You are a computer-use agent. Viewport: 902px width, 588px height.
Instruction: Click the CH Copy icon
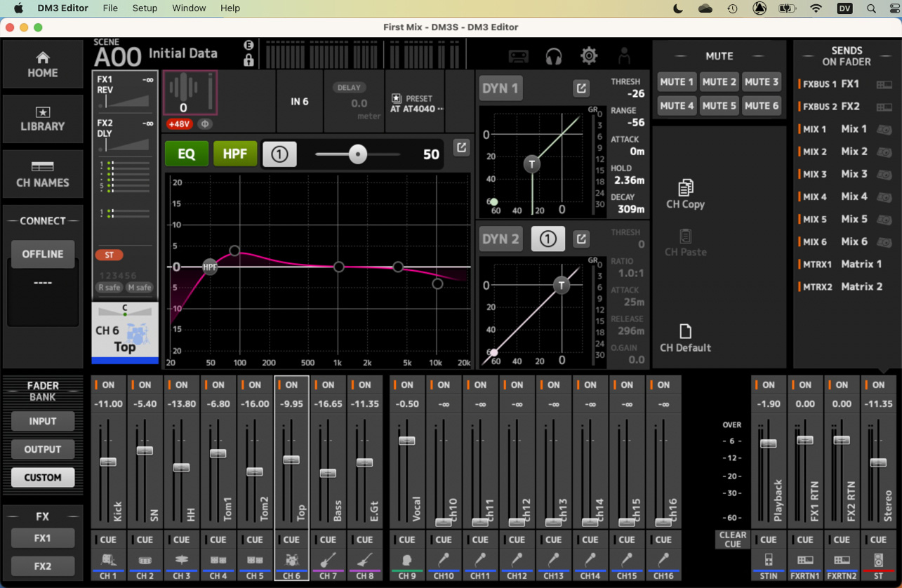point(685,187)
